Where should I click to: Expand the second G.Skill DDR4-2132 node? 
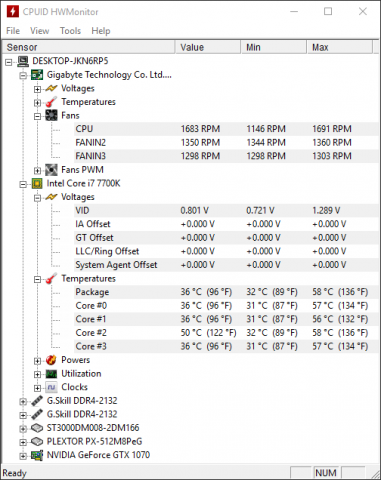click(23, 415)
